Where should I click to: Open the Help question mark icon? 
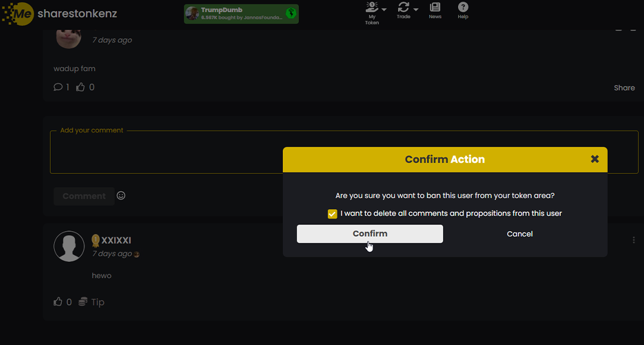coord(463,8)
